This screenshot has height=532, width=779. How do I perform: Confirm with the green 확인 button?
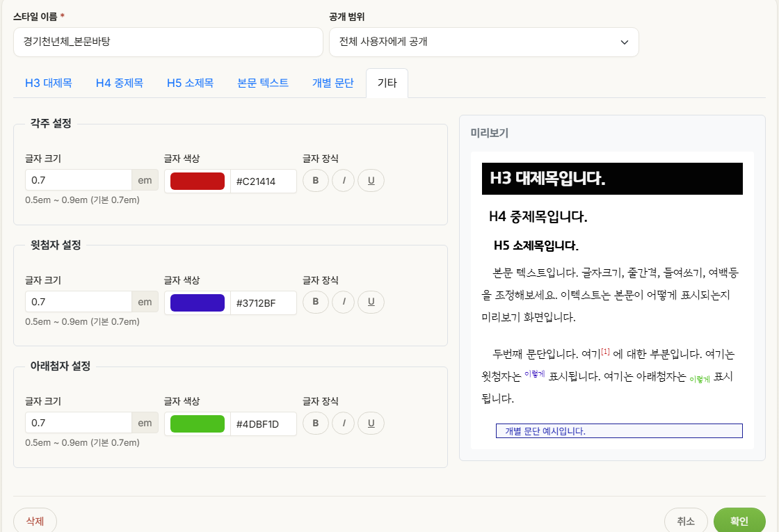pyautogui.click(x=739, y=521)
